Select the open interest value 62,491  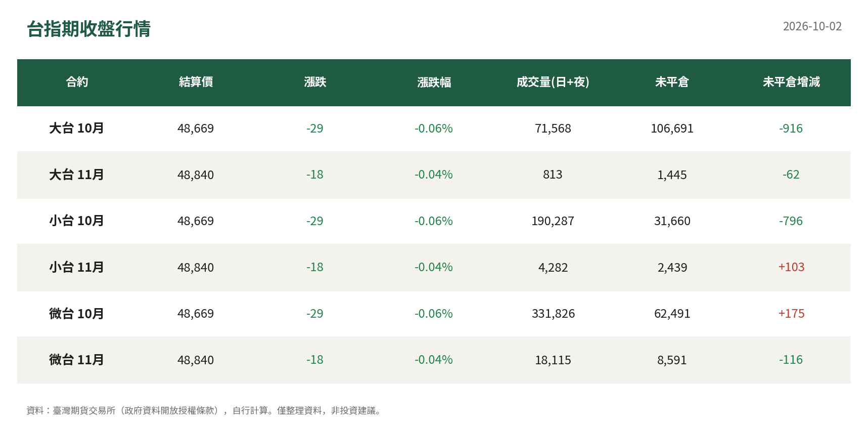672,314
